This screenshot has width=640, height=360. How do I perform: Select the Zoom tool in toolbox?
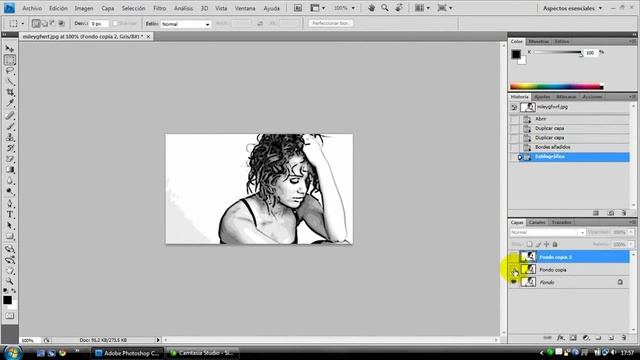click(x=9, y=281)
